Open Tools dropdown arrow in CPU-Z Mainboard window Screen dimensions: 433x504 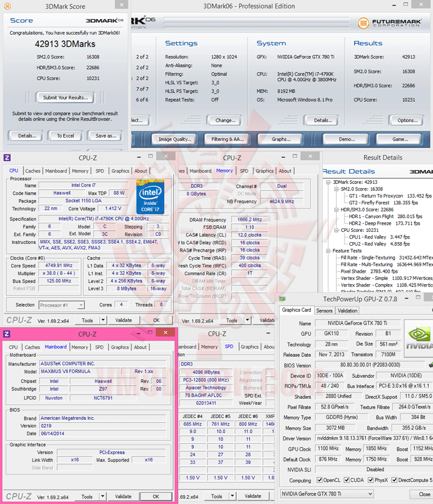pos(103,496)
